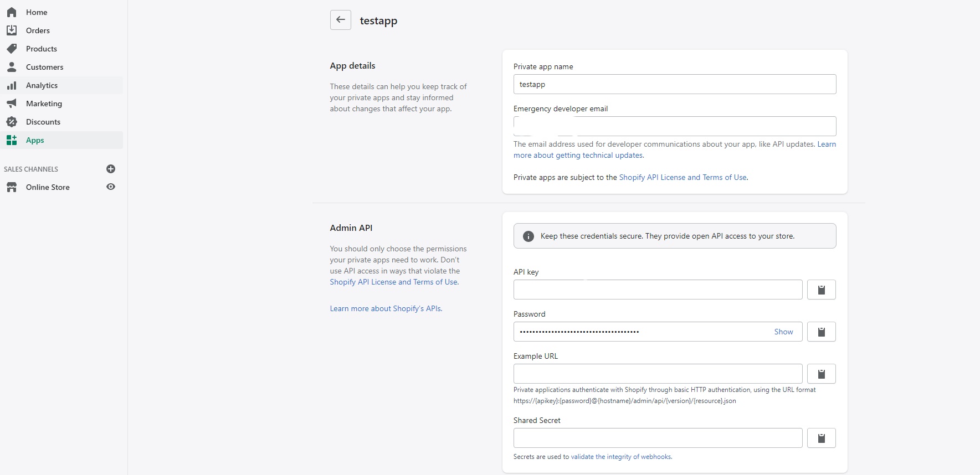Open Online Store sales channel
Image resolution: width=980 pixels, height=475 pixels.
pyautogui.click(x=48, y=187)
